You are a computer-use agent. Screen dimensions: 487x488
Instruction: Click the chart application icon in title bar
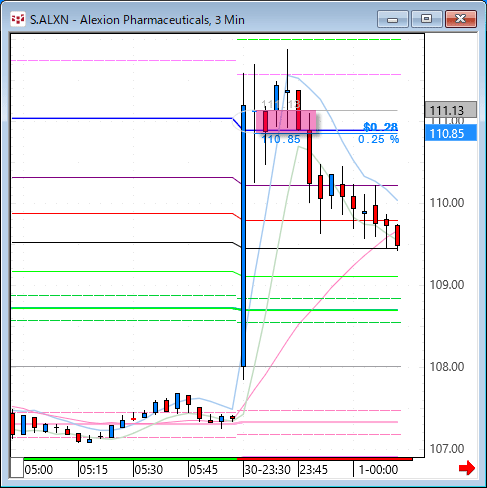pyautogui.click(x=18, y=19)
